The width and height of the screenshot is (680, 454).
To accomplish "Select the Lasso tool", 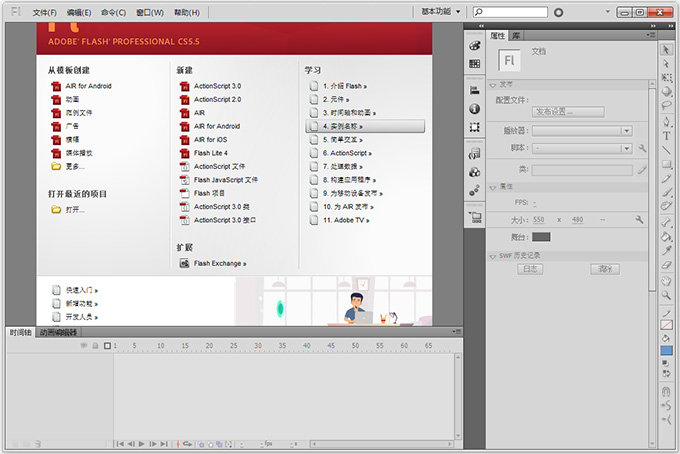I will (x=666, y=105).
